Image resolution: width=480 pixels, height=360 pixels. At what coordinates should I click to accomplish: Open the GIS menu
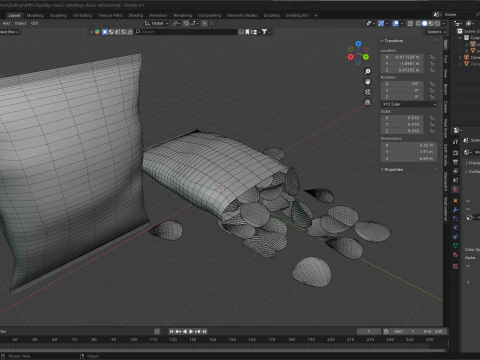coord(34,23)
